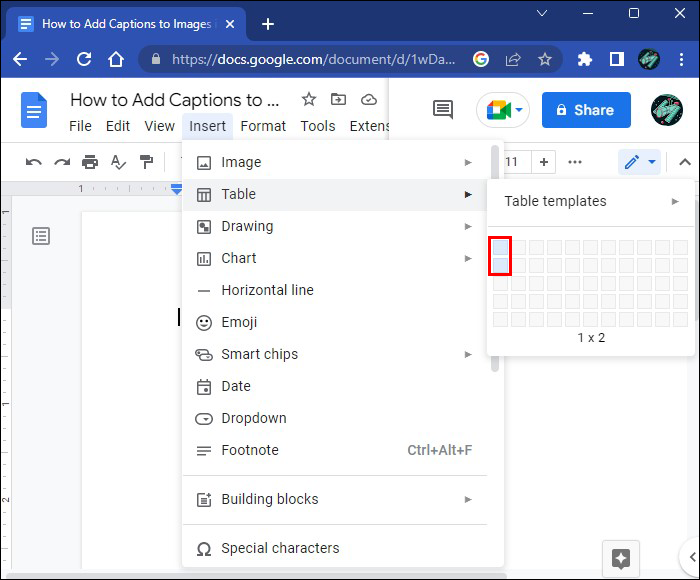Screen dimensions: 700x580
Task: Open the comment history icon
Action: (x=443, y=110)
